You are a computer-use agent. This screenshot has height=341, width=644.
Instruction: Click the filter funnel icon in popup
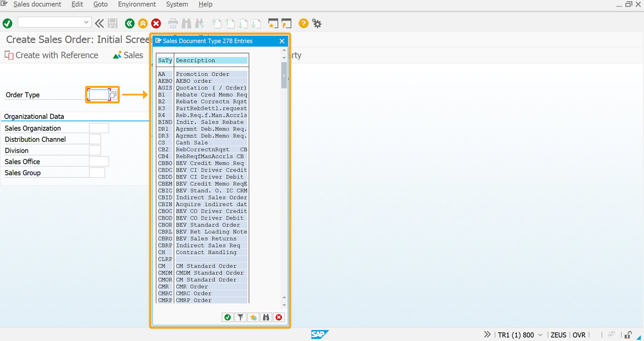click(x=240, y=317)
